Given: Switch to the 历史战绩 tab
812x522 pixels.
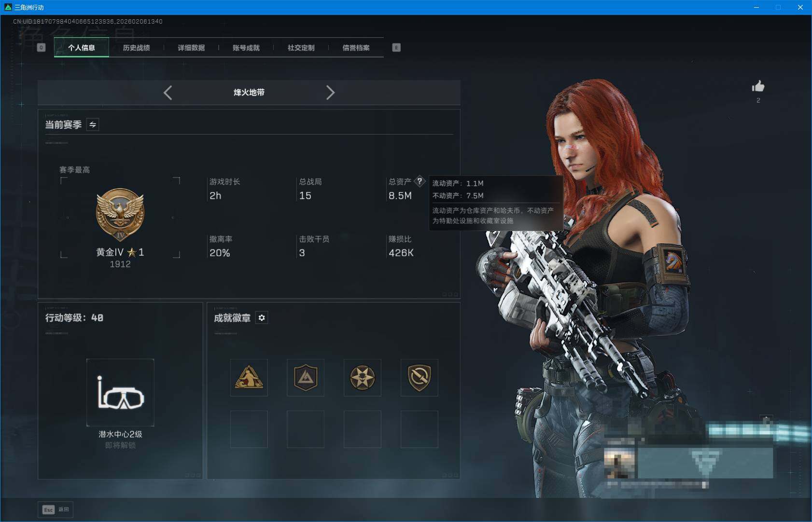Looking at the screenshot, I should (x=136, y=48).
